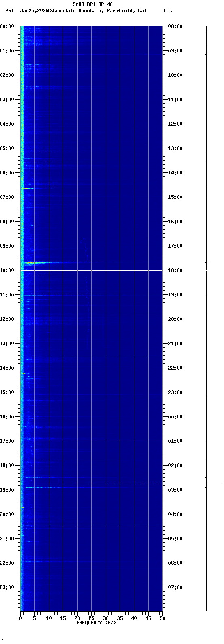Click the UTC 10:00 time label

coord(175,75)
